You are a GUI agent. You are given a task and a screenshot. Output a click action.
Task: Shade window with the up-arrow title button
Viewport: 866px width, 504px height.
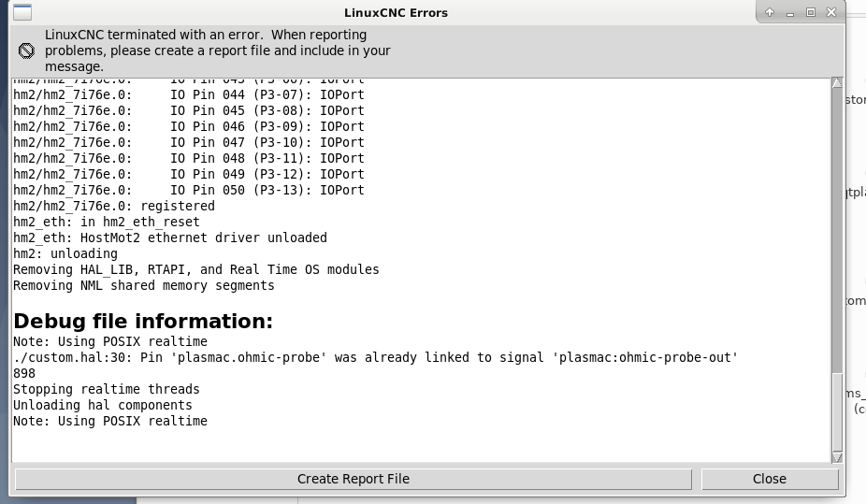pyautogui.click(x=770, y=12)
